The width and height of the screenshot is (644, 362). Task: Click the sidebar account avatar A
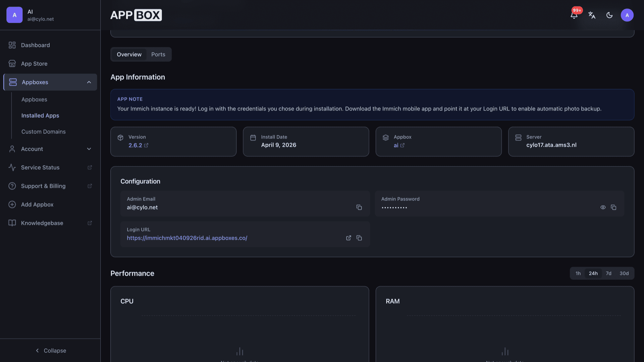tap(14, 15)
